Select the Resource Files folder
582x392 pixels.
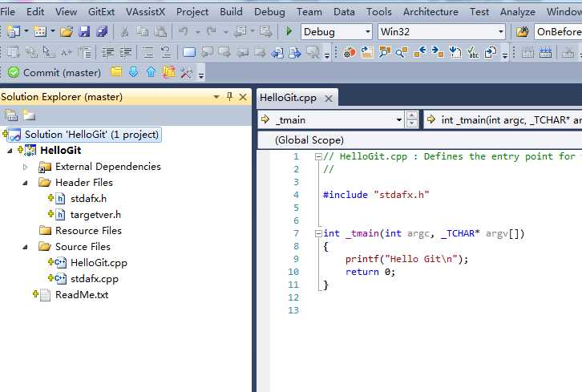88,231
